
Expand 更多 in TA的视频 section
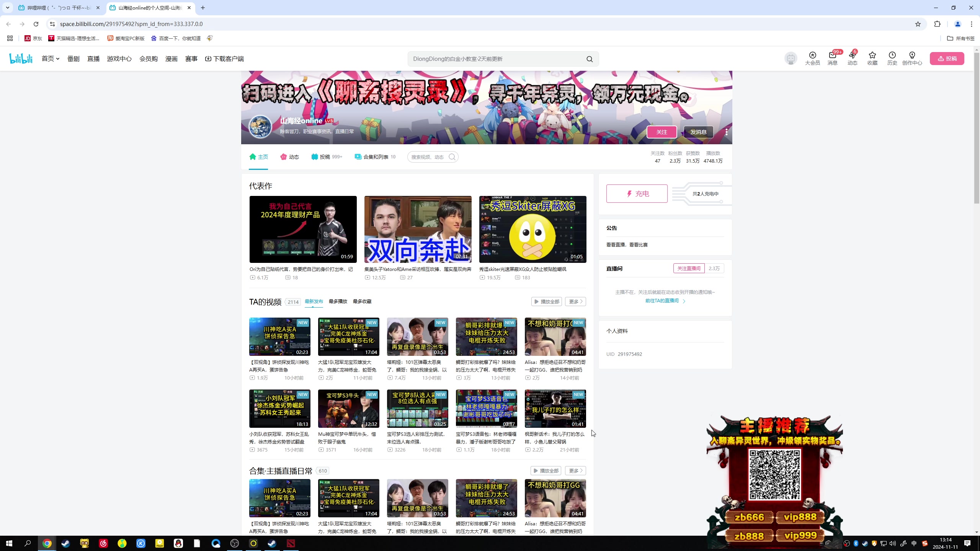tap(575, 302)
